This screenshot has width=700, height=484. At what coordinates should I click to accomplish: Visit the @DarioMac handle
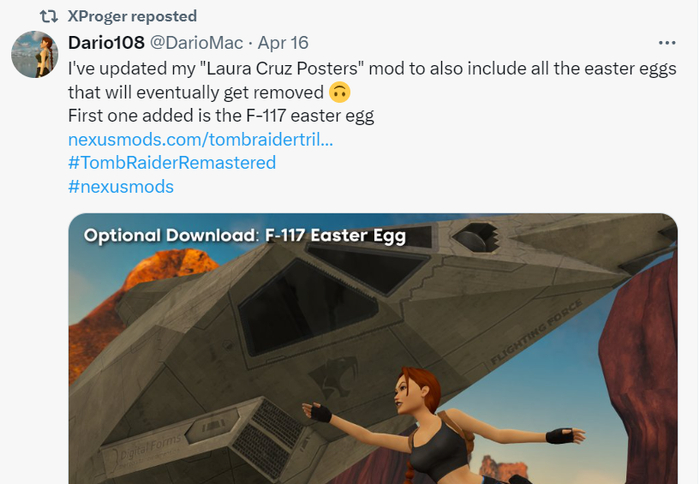pyautogui.click(x=196, y=43)
